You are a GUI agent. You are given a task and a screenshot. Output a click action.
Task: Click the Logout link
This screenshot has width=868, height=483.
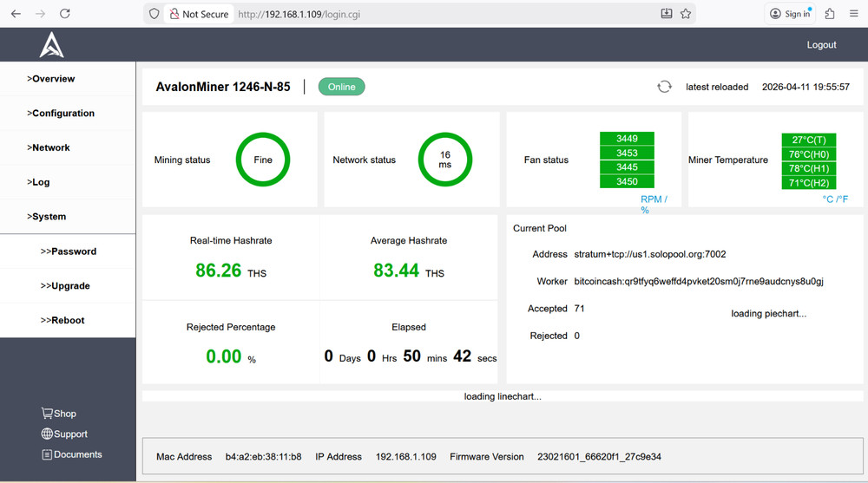click(821, 45)
